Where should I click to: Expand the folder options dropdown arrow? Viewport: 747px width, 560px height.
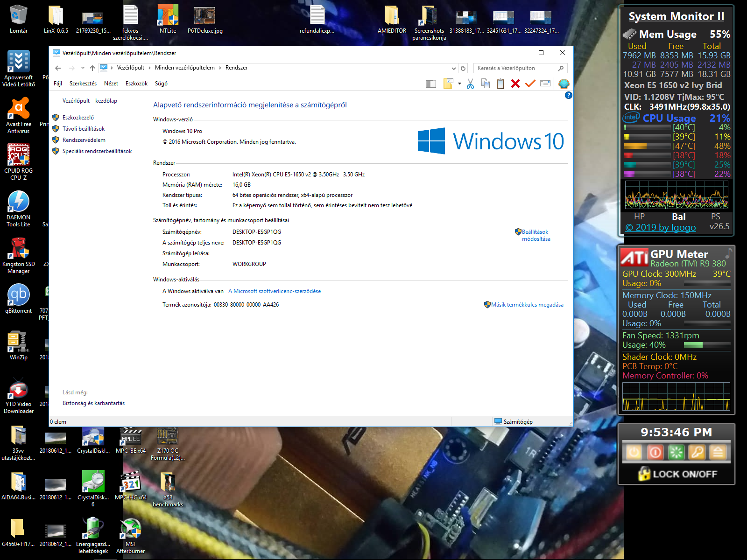(459, 84)
